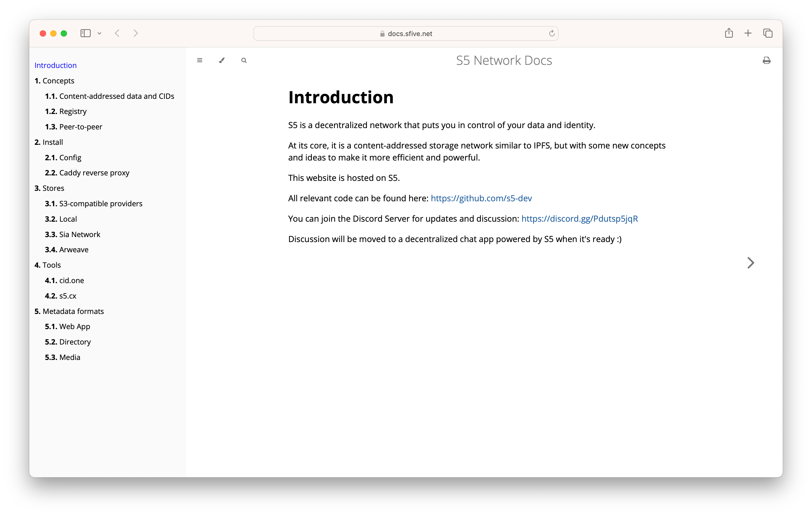Go to next chapter arrow

click(x=750, y=263)
